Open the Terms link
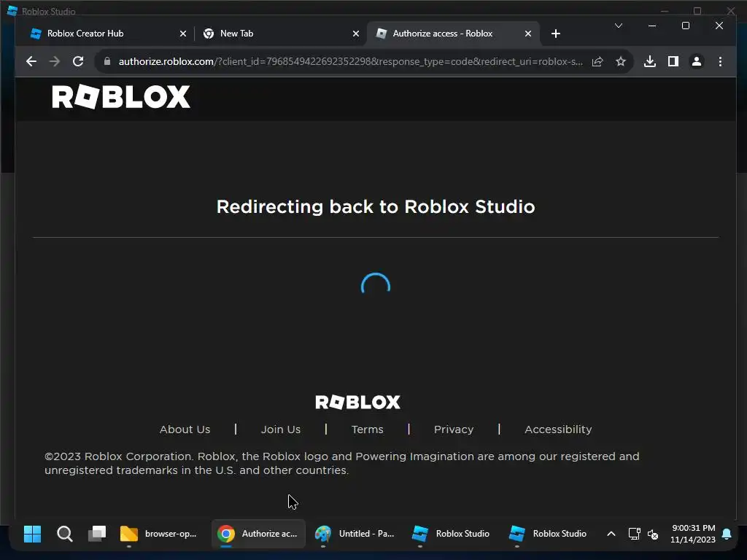This screenshot has width=747, height=560. 368,429
